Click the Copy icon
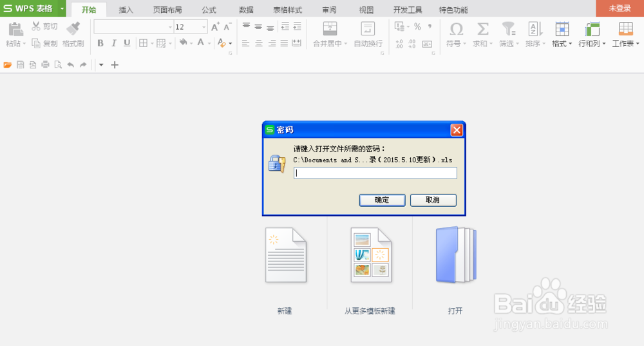This screenshot has width=644, height=346. [36, 43]
